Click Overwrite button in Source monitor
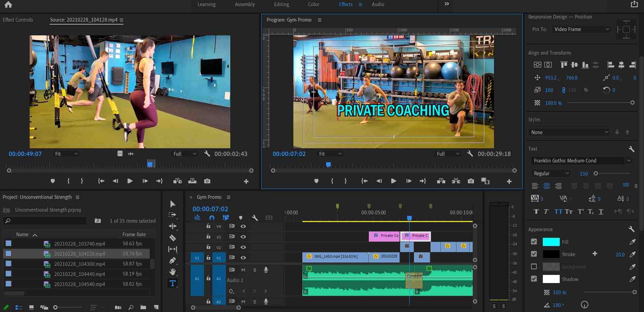This screenshot has width=644, height=312. tap(192, 181)
